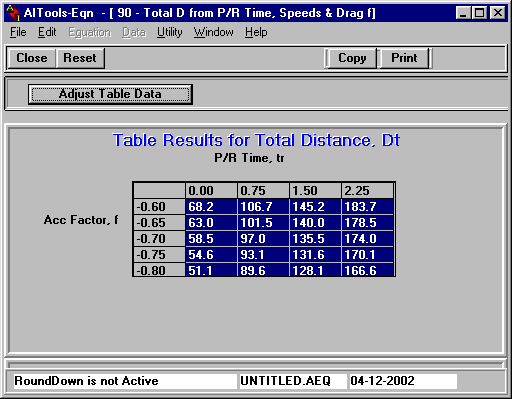Click table cell 97.0

[263, 239]
